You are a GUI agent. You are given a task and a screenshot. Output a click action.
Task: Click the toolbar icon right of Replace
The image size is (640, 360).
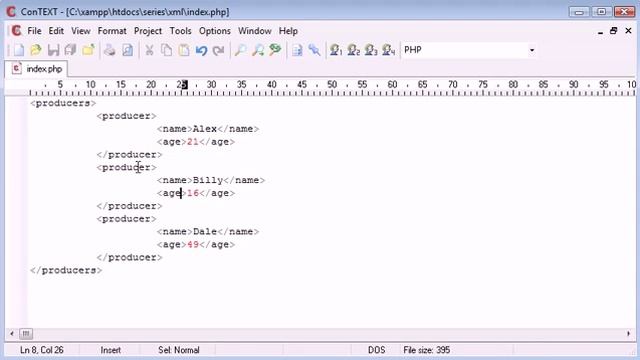click(x=297, y=50)
